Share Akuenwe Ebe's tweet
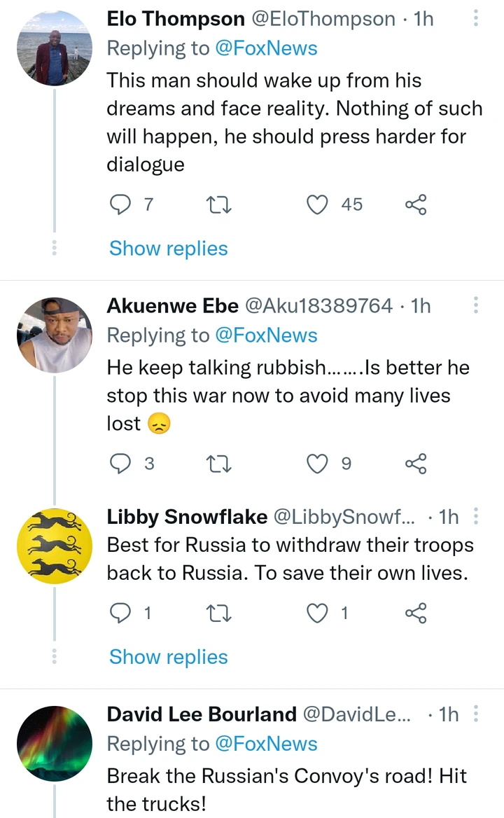504x818 pixels. 416,463
